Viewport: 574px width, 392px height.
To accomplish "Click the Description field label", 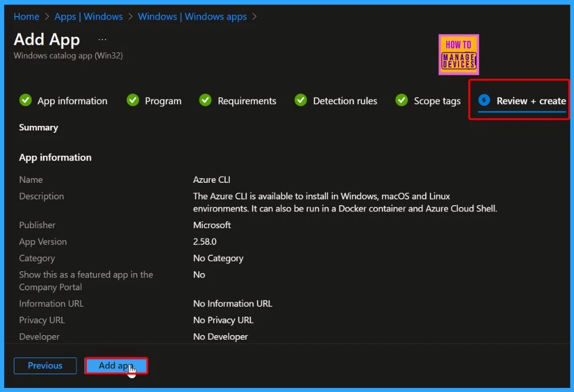I will point(41,197).
